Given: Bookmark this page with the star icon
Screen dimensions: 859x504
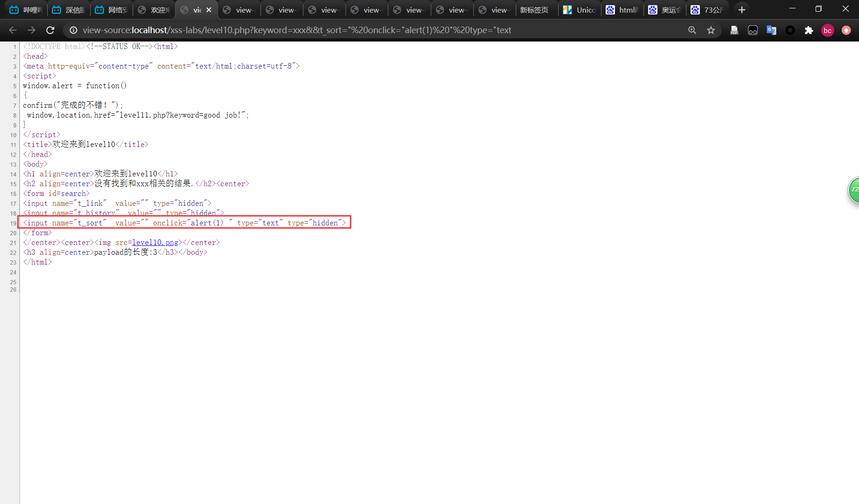Looking at the screenshot, I should click(x=711, y=30).
